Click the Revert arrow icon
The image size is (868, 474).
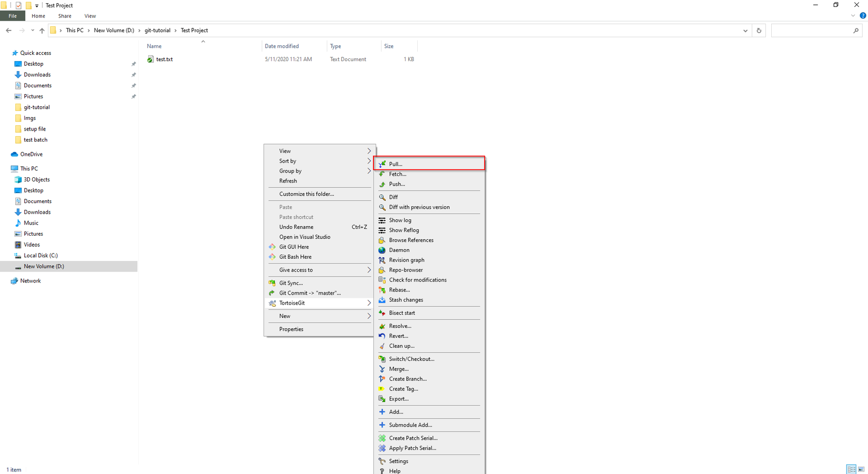[x=382, y=336]
